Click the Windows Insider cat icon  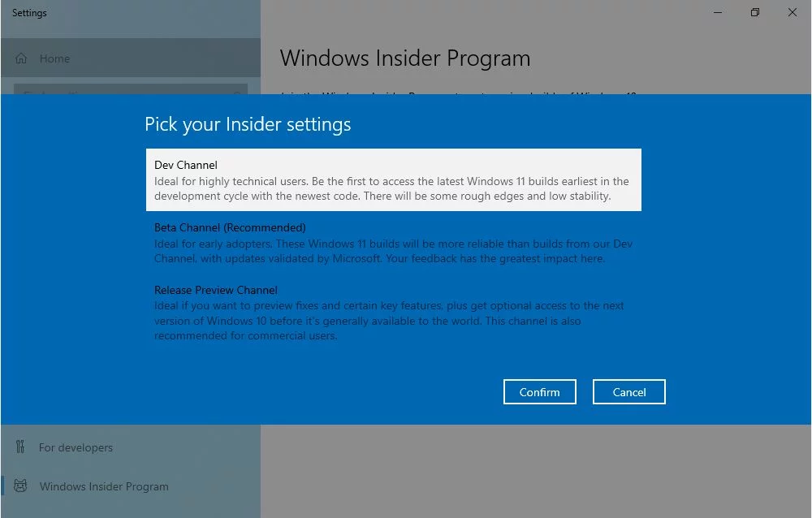pyautogui.click(x=21, y=486)
